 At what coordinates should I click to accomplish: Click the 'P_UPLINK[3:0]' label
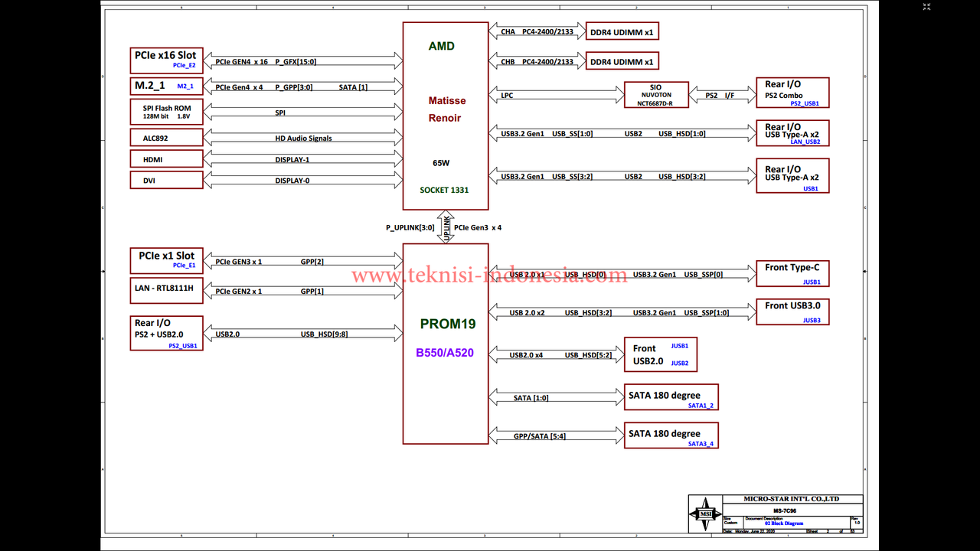pyautogui.click(x=410, y=227)
